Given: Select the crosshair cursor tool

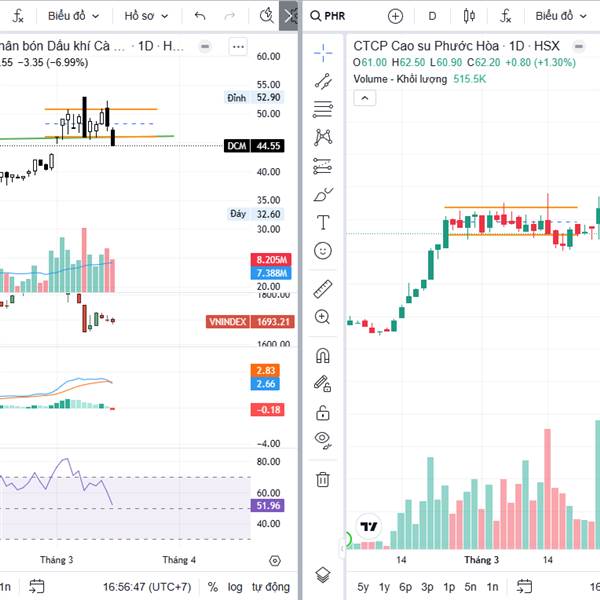Looking at the screenshot, I should tap(323, 53).
